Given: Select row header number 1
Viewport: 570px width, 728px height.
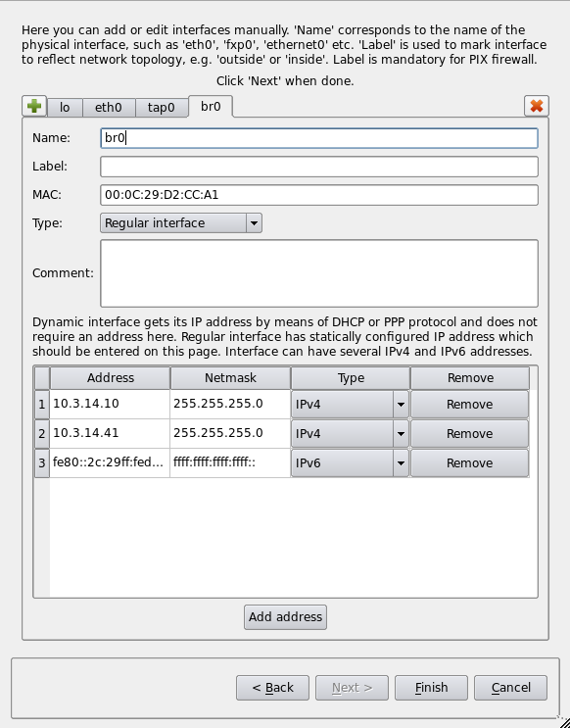Looking at the screenshot, I should (x=42, y=405).
